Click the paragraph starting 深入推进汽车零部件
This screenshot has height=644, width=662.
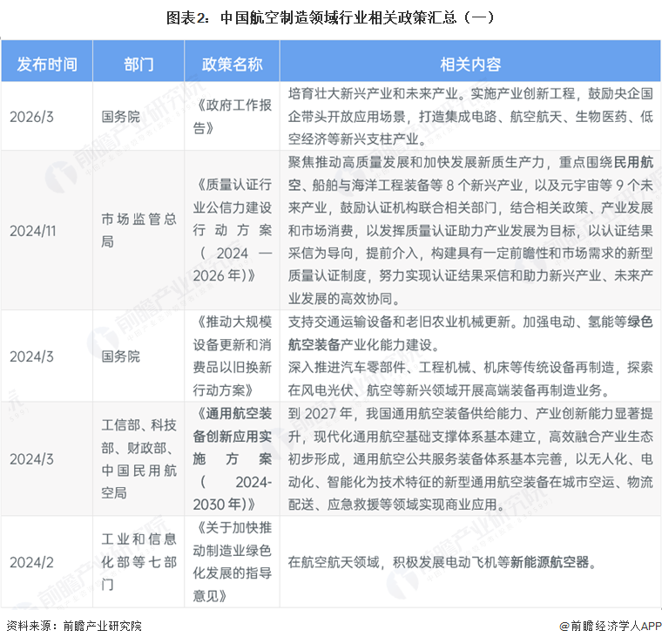coord(470,379)
